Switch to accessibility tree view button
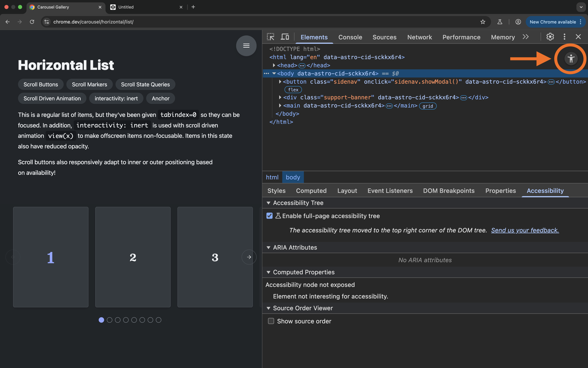The height and width of the screenshot is (368, 588). click(x=571, y=59)
